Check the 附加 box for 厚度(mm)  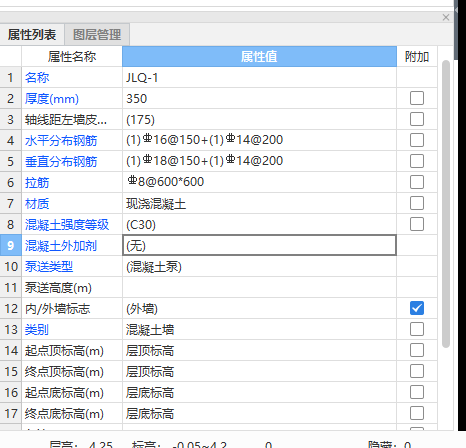(x=417, y=98)
